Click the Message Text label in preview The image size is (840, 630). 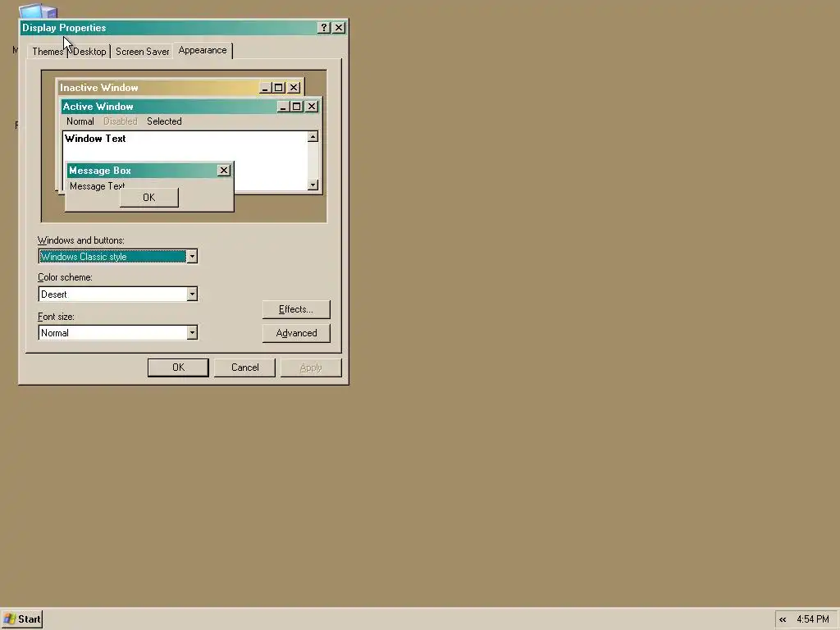point(97,186)
